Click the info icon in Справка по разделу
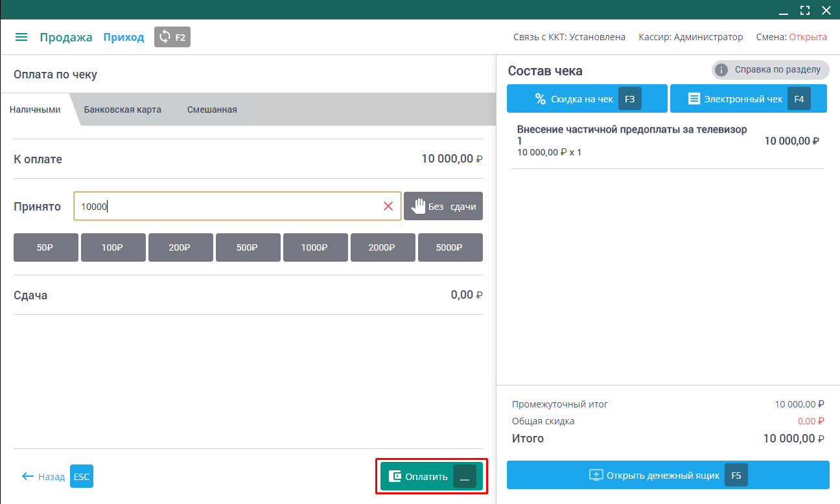840x504 pixels. [721, 70]
